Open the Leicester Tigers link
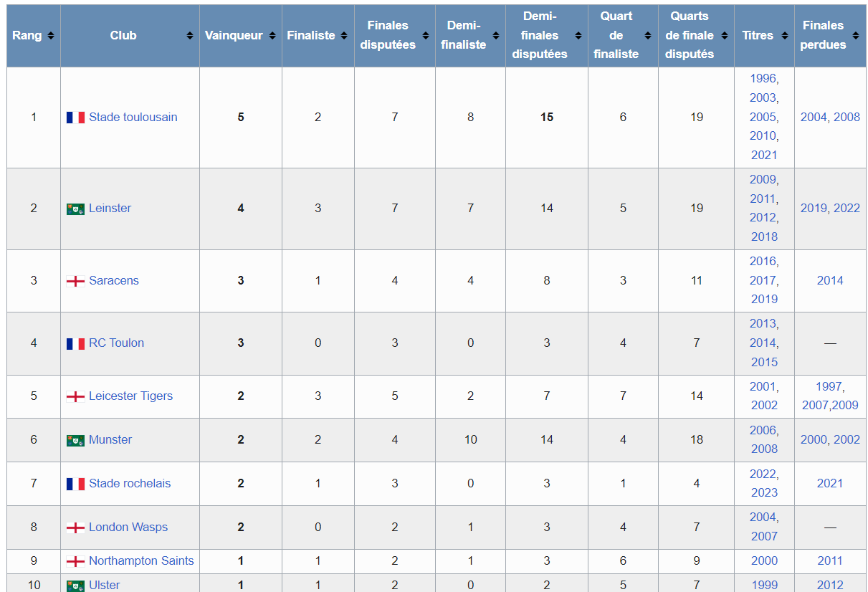 pos(130,396)
